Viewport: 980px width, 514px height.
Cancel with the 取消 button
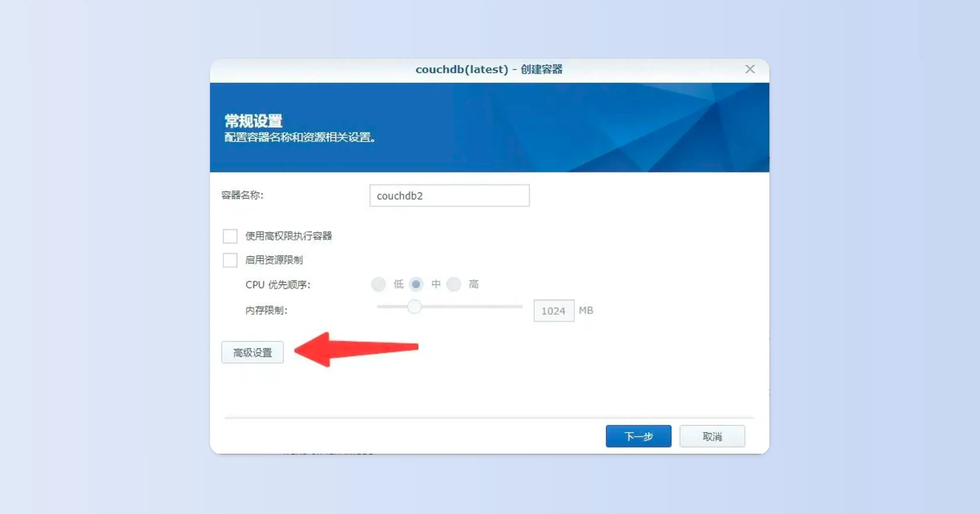pos(712,436)
